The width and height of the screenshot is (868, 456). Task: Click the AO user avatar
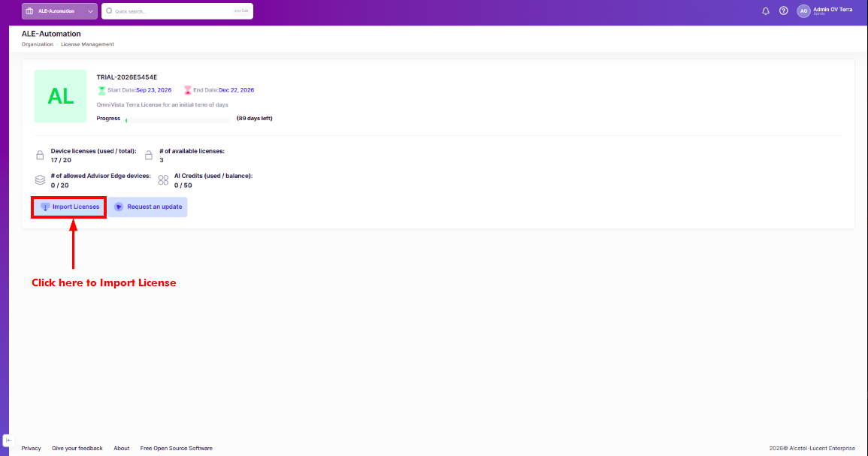tap(803, 11)
